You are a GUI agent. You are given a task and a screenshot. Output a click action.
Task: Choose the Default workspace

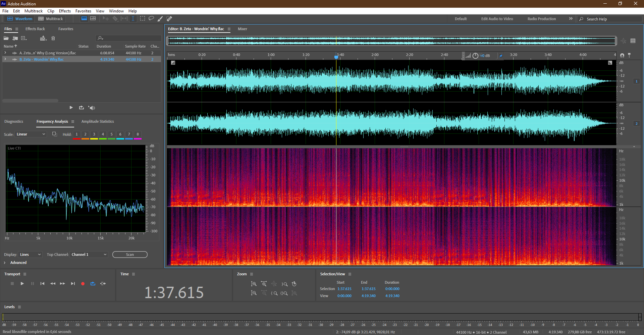(461, 19)
